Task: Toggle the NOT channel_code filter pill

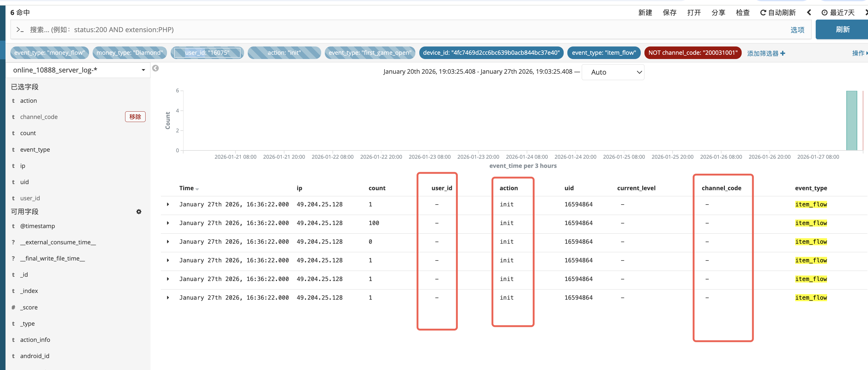Action: click(692, 53)
